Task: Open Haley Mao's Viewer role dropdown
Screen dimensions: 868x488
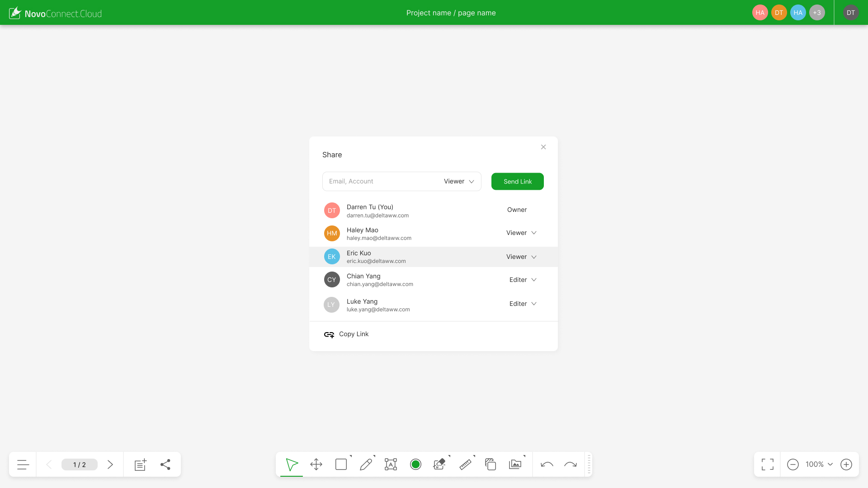Action: point(521,233)
